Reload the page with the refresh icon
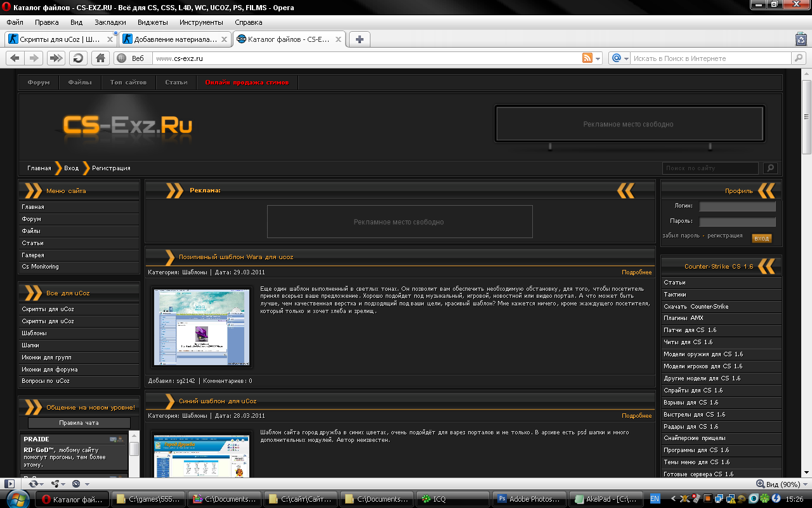 78,58
